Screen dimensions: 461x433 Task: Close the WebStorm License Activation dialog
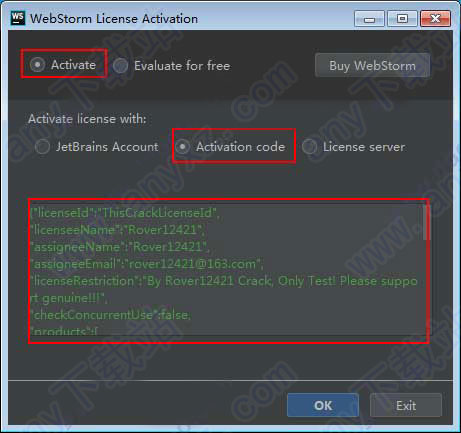(x=436, y=19)
